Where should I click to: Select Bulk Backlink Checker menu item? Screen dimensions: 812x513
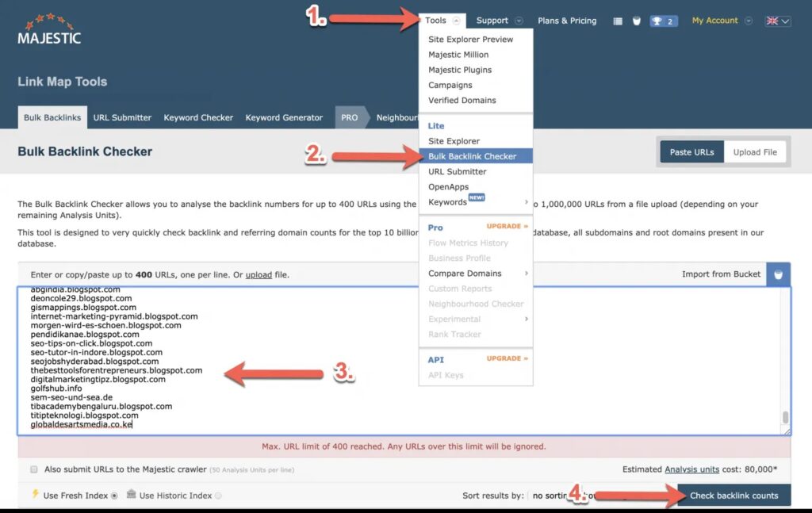[476, 156]
